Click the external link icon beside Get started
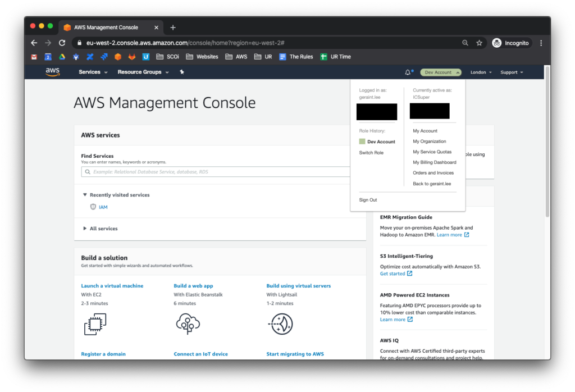 [x=409, y=274]
